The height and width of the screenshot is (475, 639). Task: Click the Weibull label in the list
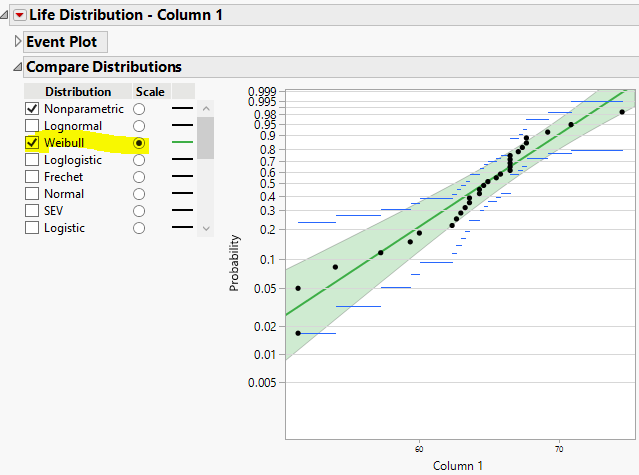[x=64, y=143]
